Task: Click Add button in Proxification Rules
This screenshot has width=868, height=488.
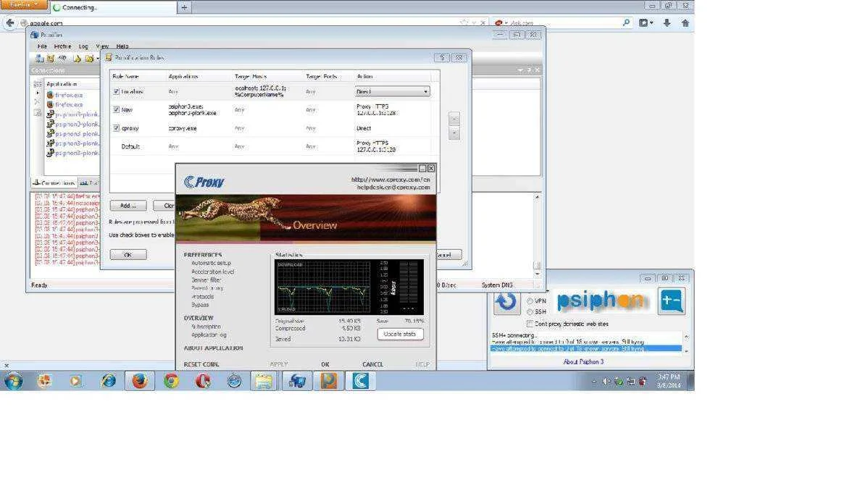Action: (128, 206)
